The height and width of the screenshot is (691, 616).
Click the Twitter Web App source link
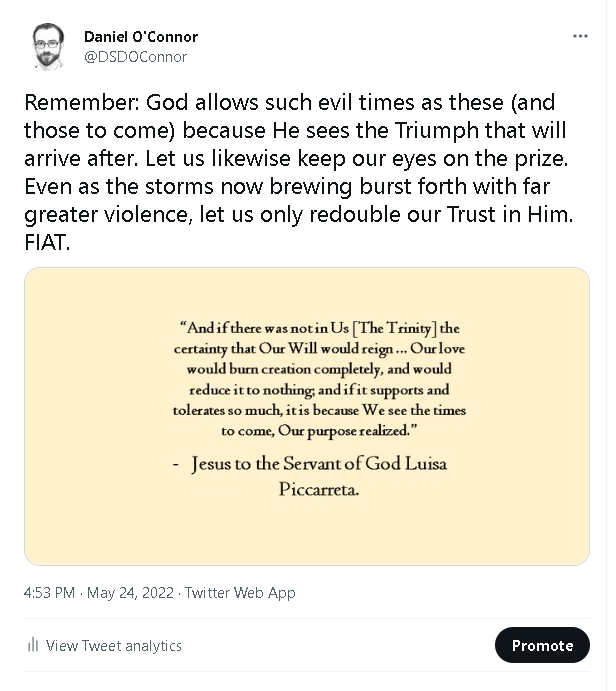(240, 592)
